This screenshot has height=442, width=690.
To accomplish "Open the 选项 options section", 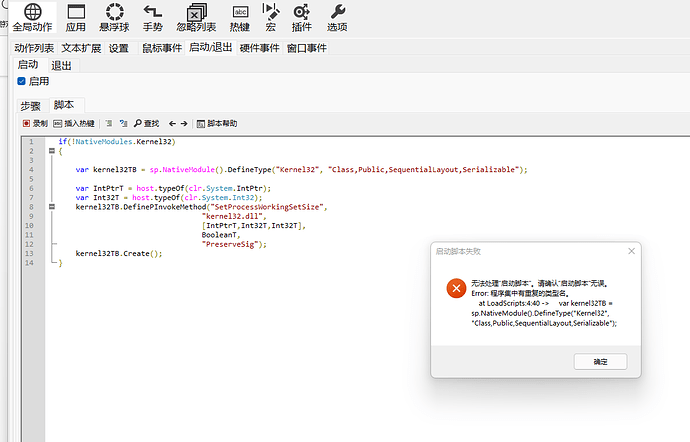I will (337, 18).
